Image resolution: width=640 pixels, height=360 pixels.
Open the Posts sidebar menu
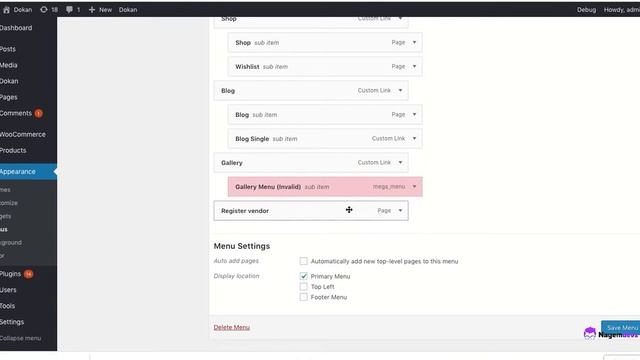click(8, 49)
